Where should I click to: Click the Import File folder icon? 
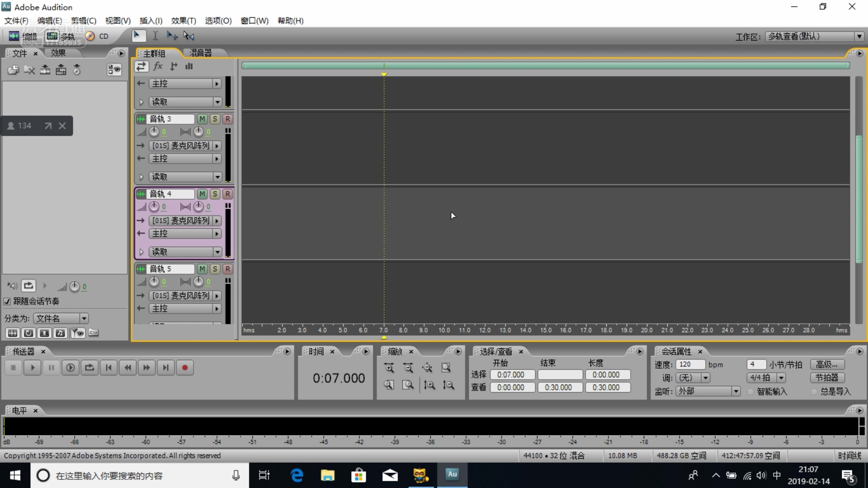(x=13, y=70)
